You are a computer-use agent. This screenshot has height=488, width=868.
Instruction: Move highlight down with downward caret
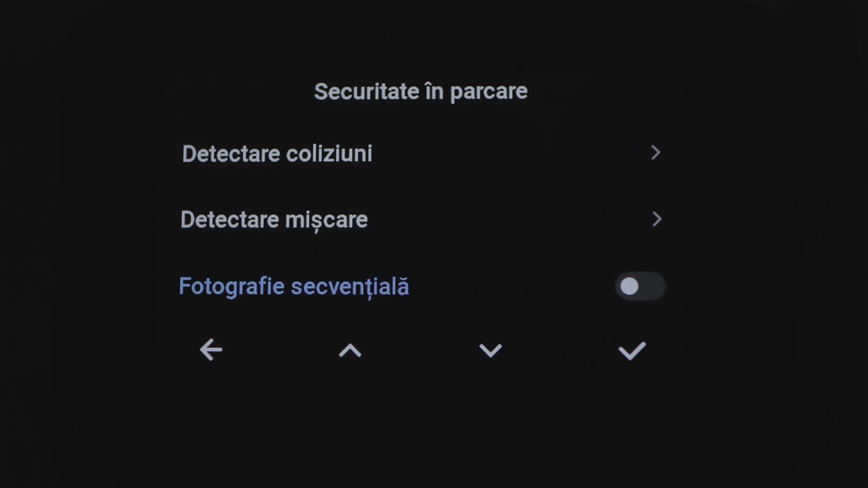(x=490, y=351)
